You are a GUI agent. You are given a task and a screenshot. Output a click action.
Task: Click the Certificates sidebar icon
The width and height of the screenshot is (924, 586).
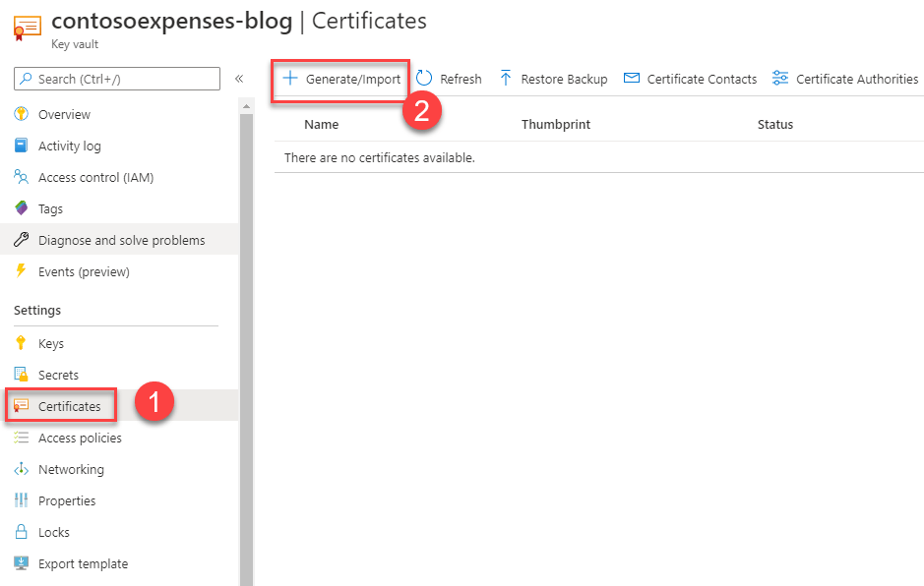(21, 406)
